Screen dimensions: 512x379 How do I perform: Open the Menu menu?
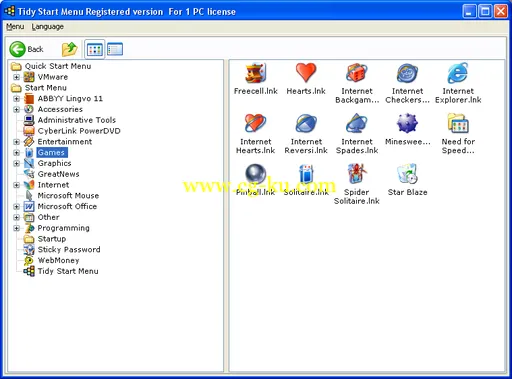(15, 27)
